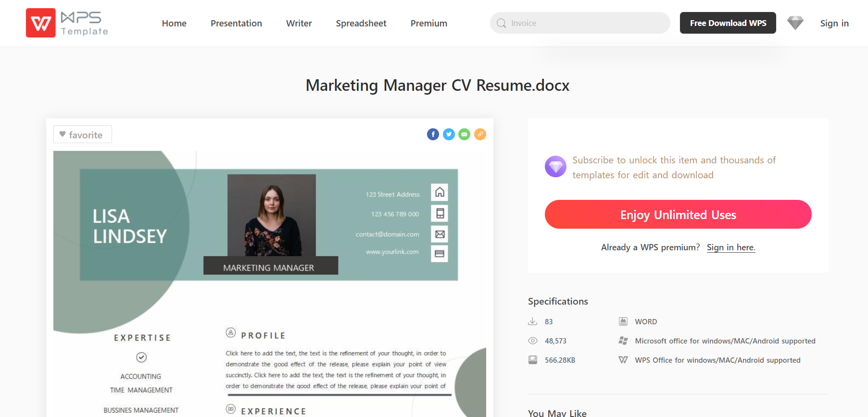Viewport: 868px width, 417px height.
Task: Click the Experience section icon
Action: click(x=231, y=409)
